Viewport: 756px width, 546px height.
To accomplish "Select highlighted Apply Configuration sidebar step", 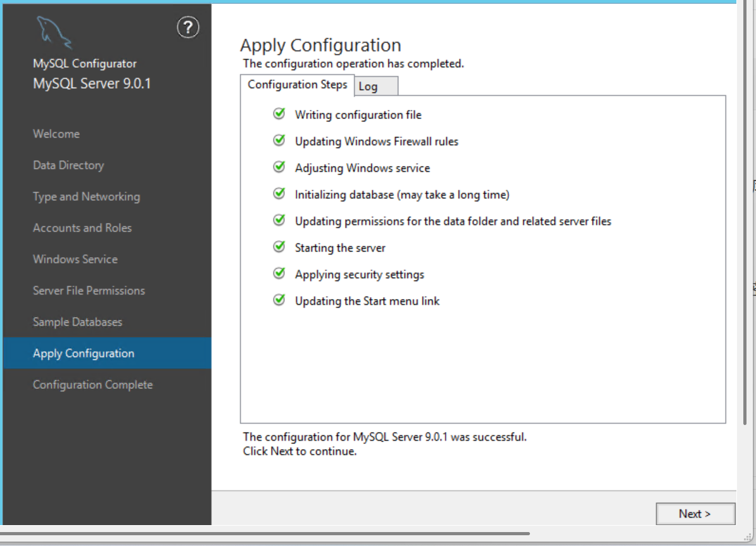I will pos(107,353).
